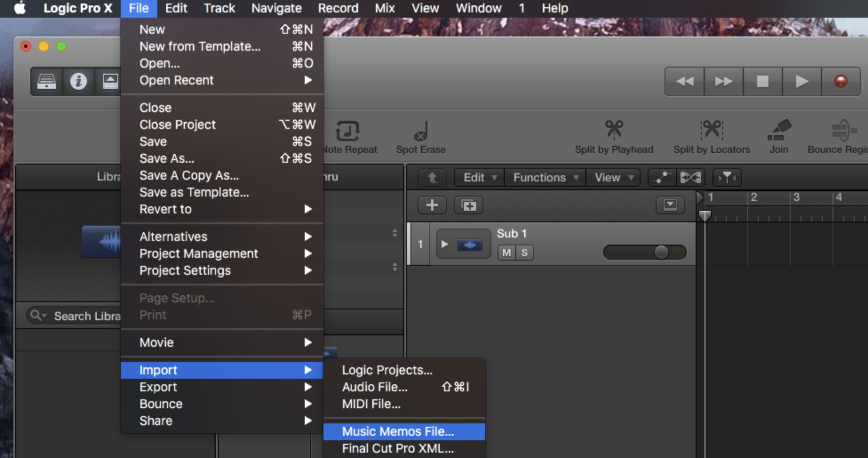This screenshot has width=868, height=458.
Task: Click the Search Library field
Action: [84, 316]
